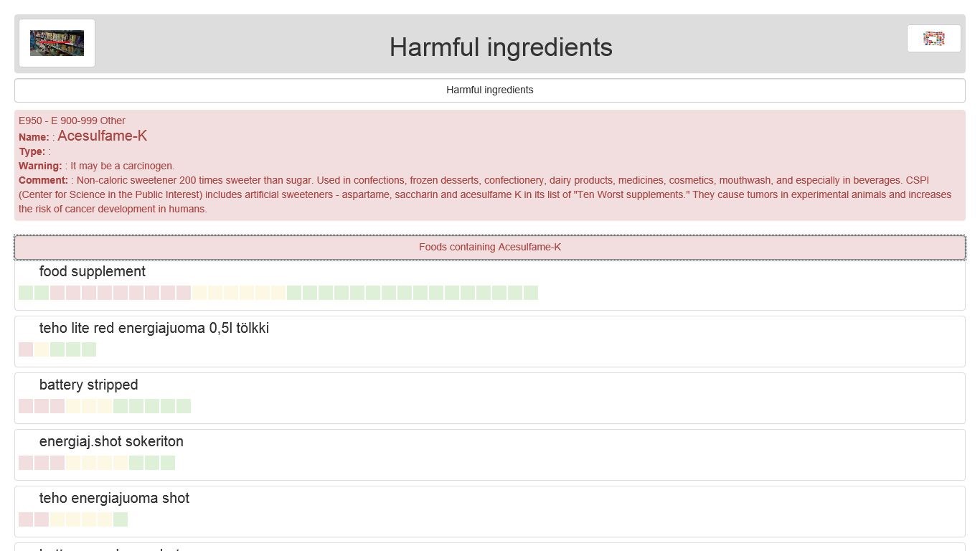This screenshot has height=551, width=980.
Task: Click last green square under energiaj.shot sokeriton
Action: click(168, 463)
